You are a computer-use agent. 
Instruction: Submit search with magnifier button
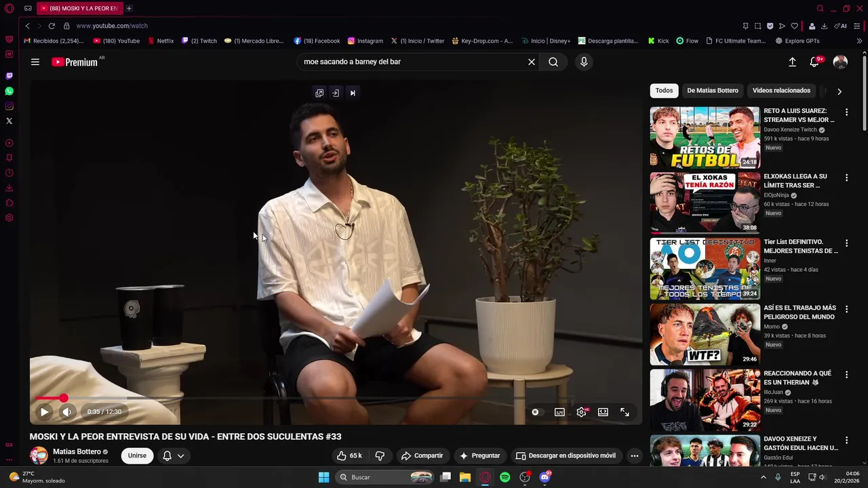pos(553,62)
